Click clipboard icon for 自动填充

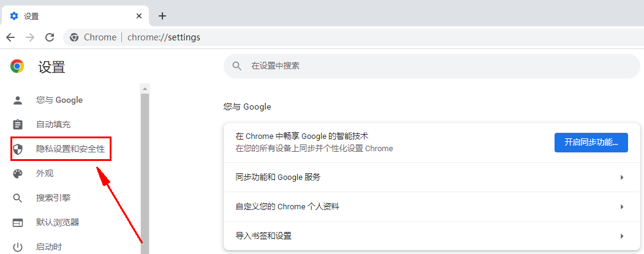pos(18,124)
